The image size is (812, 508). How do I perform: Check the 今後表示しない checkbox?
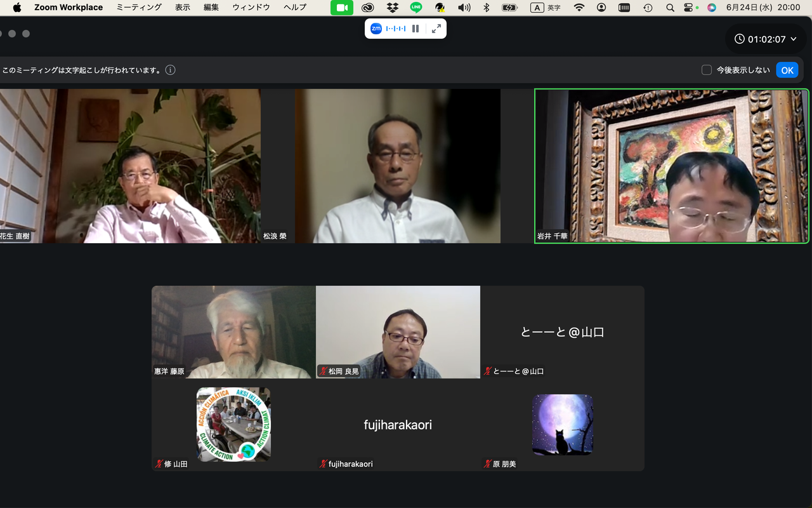pyautogui.click(x=706, y=70)
